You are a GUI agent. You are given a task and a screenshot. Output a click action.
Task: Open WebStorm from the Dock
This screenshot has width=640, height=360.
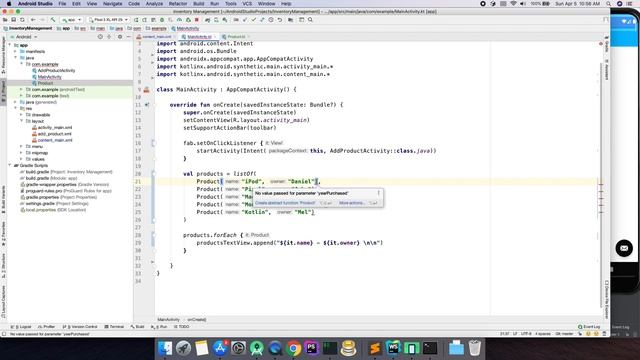393,348
